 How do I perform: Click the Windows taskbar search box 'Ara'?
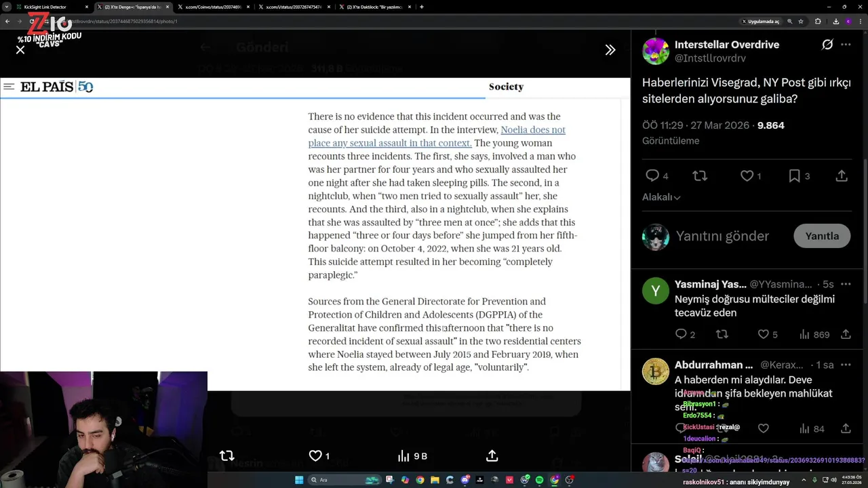(x=345, y=480)
